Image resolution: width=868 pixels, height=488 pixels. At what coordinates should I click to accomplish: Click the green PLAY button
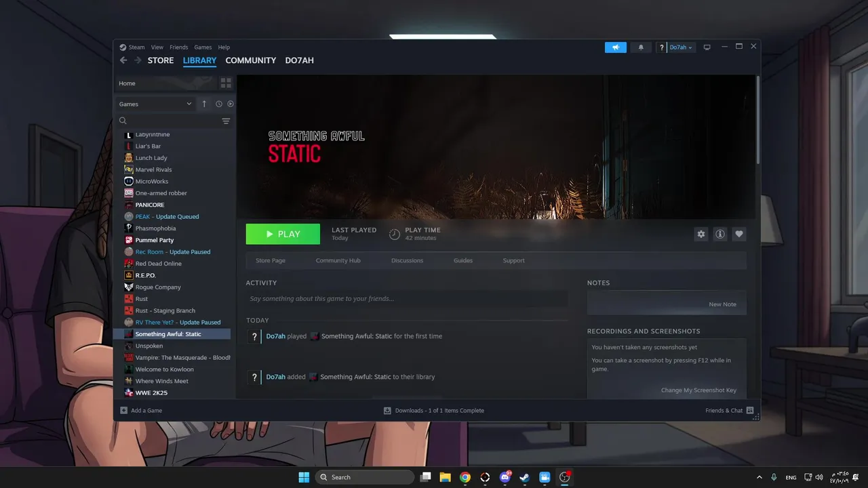coord(283,234)
